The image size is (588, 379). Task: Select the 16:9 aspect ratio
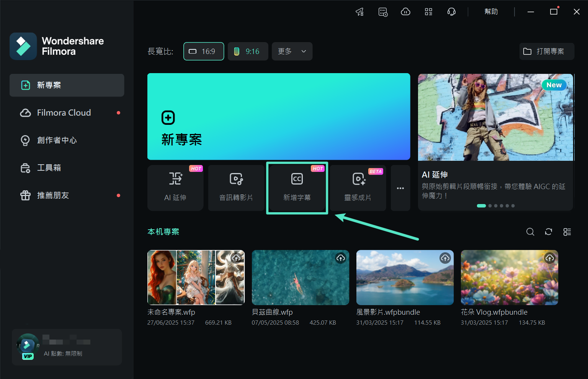point(203,51)
